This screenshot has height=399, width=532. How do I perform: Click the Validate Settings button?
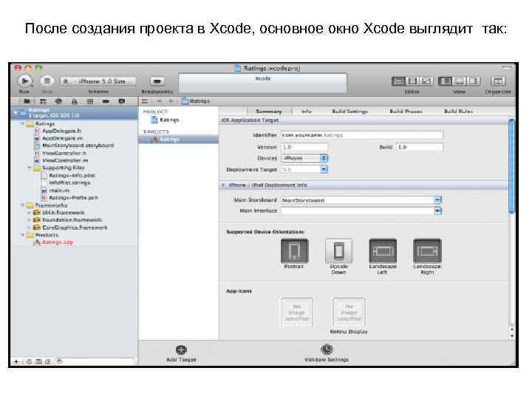[x=327, y=353]
